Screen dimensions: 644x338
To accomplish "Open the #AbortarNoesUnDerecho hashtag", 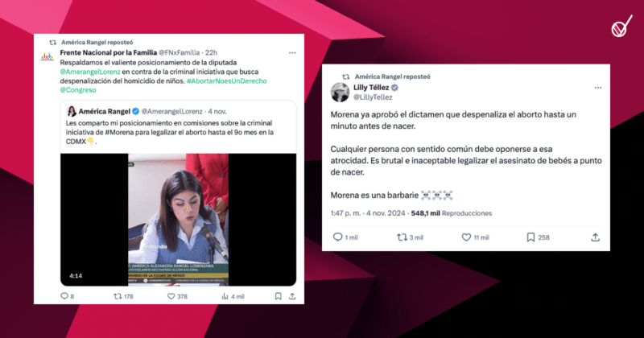I will [x=227, y=81].
